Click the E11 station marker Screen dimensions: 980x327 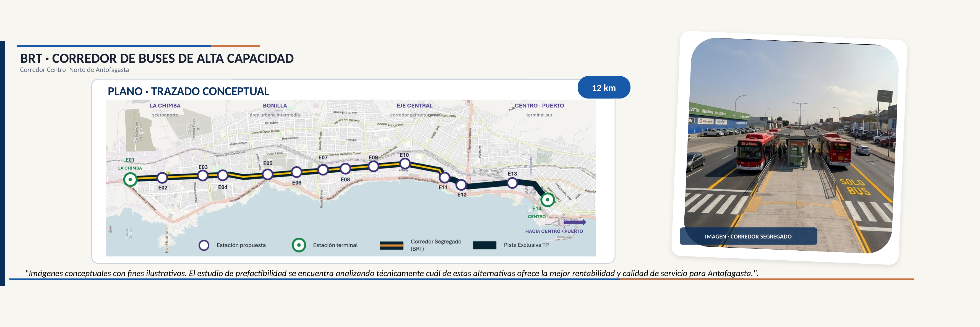tap(444, 177)
